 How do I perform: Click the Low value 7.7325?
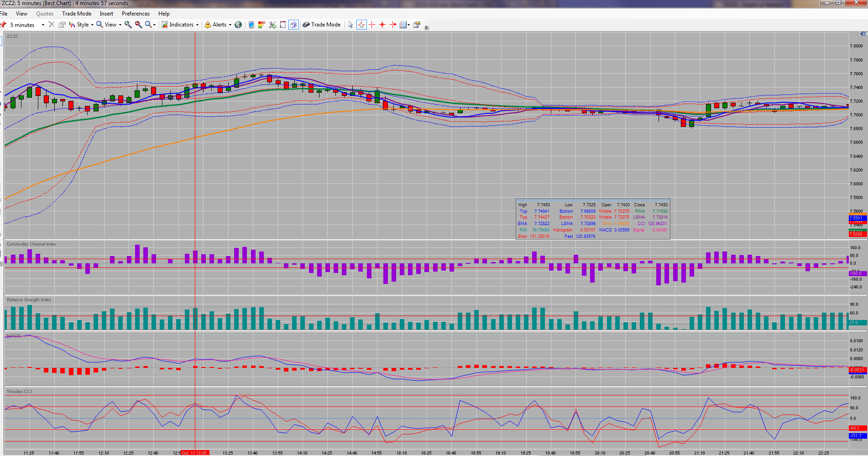[x=589, y=205]
